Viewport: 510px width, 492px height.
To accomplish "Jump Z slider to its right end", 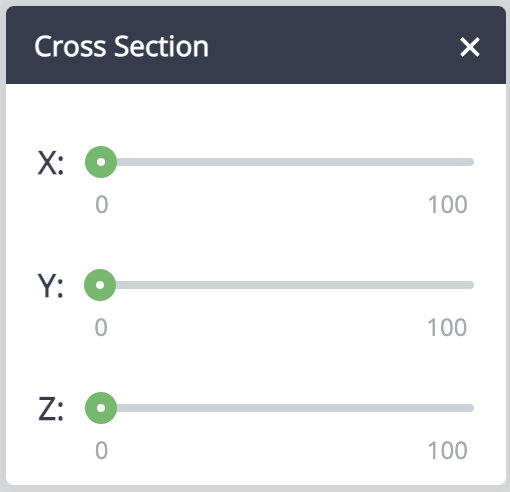I will 471,408.
